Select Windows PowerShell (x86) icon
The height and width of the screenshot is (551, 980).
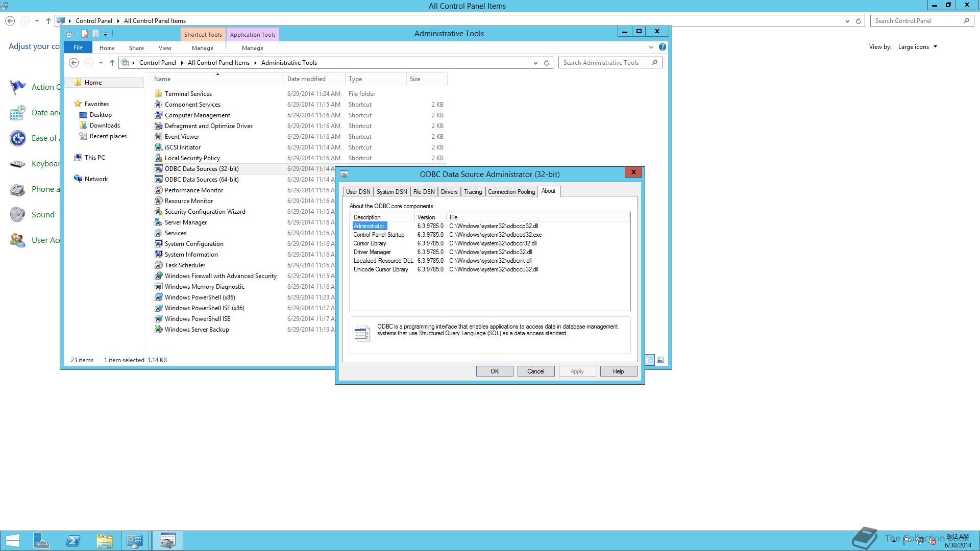pos(158,297)
